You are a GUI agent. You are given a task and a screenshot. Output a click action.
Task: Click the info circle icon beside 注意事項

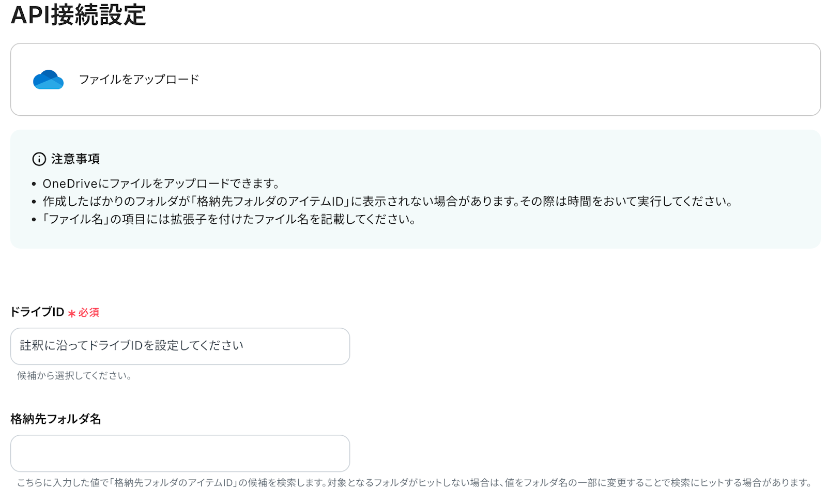pos(39,159)
